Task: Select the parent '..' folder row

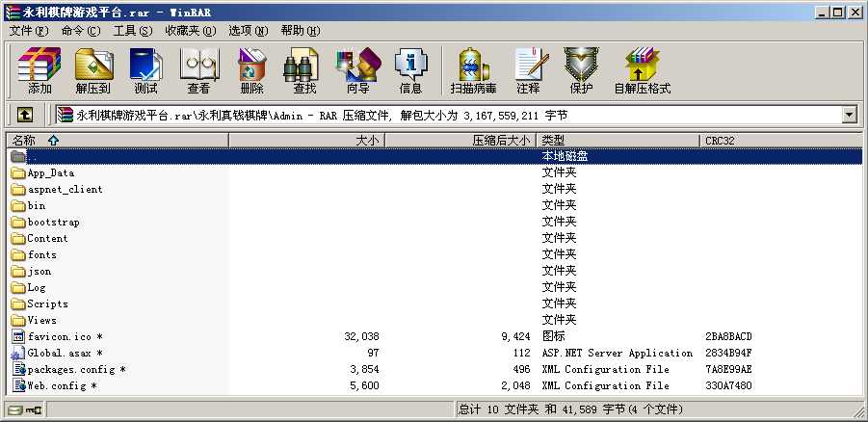Action: pyautogui.click(x=435, y=156)
